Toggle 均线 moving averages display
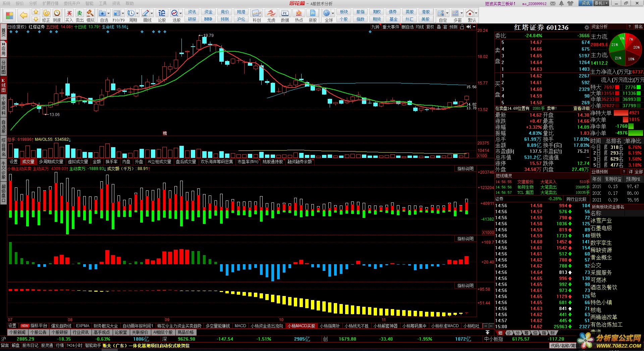This screenshot has width=644, height=351. click(x=420, y=27)
